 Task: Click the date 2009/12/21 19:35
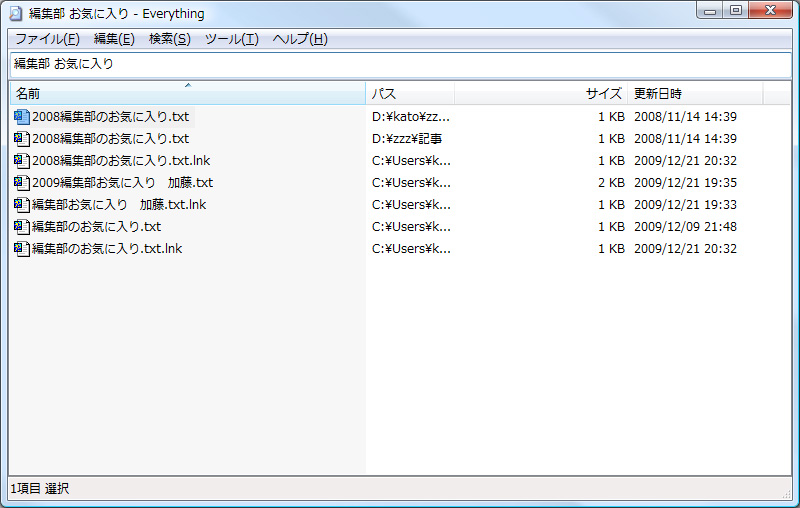pyautogui.click(x=685, y=183)
